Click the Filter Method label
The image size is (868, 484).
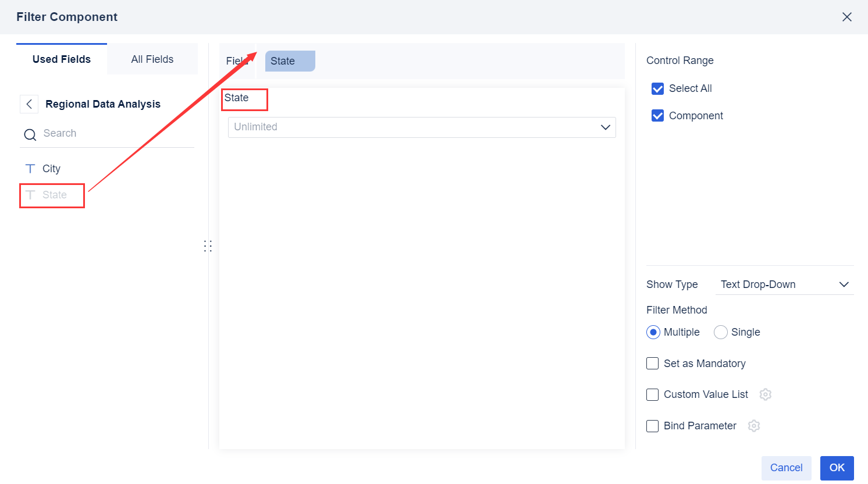[x=677, y=310]
